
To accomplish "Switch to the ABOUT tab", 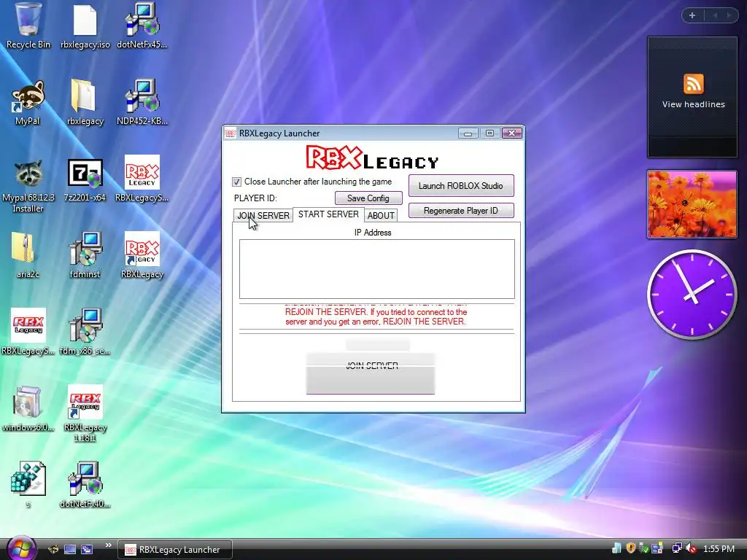I will 381,215.
